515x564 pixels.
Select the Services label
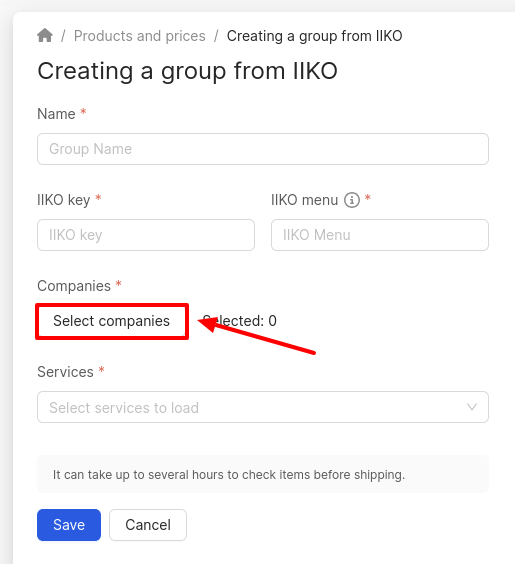[65, 372]
